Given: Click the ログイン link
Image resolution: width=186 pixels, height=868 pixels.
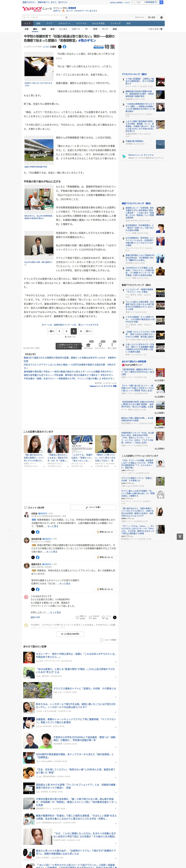Looking at the screenshot, I should click(57, 11).
